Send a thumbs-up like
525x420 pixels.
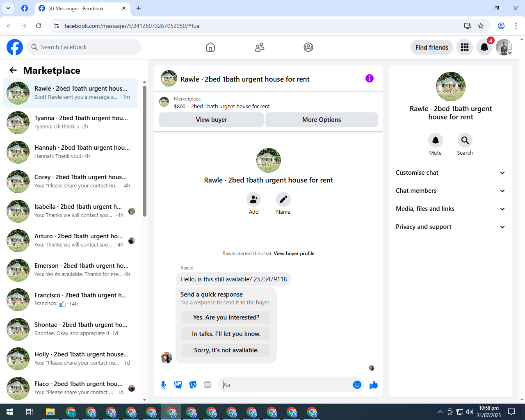[374, 385]
